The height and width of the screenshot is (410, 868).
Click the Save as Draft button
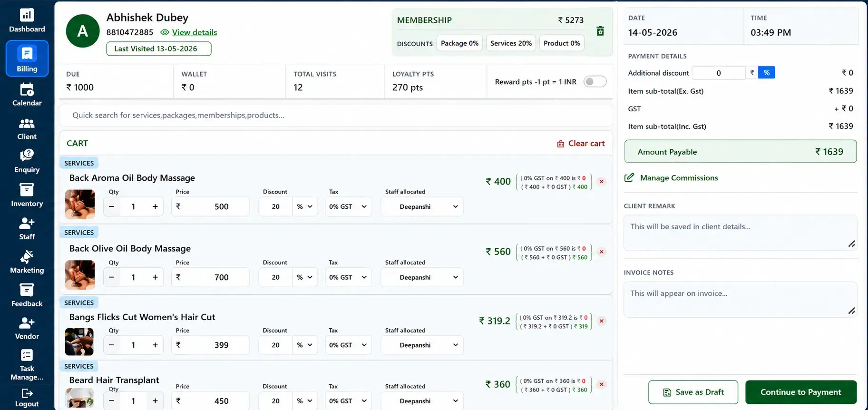[693, 392]
